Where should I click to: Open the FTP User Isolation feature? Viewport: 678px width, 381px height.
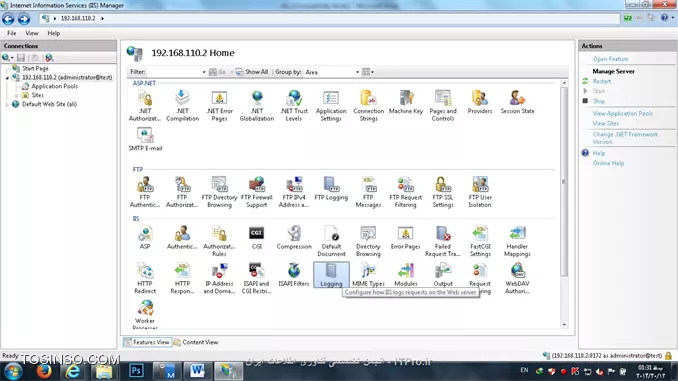480,192
